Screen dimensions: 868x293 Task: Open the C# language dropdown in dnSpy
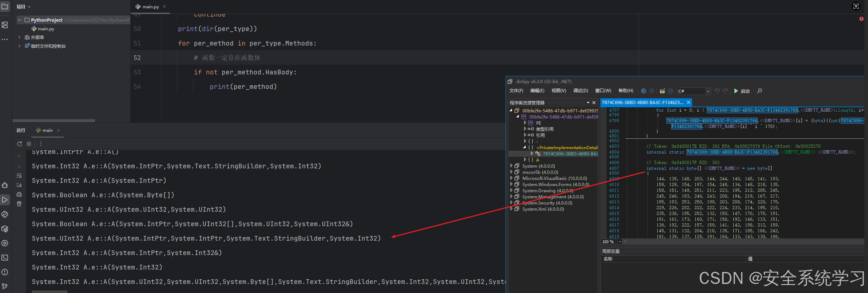click(x=708, y=91)
